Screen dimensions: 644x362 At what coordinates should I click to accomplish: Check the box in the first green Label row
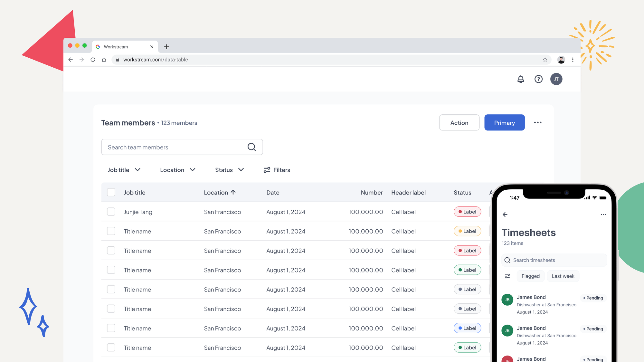tap(111, 270)
